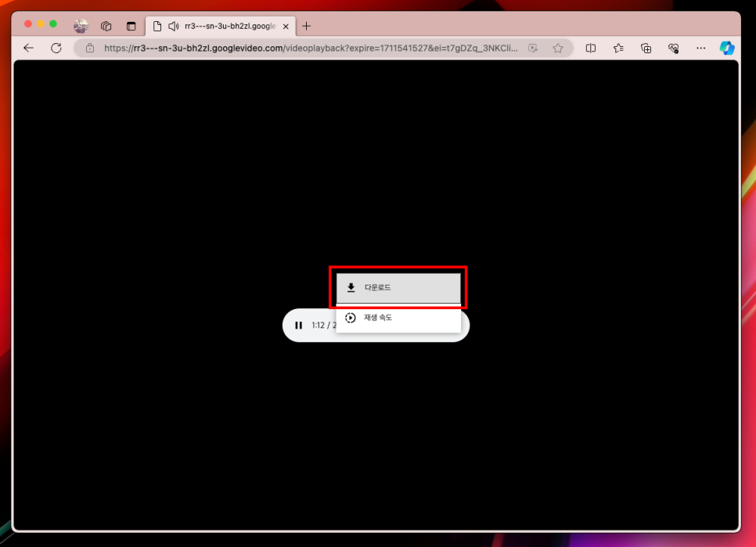
Task: Open the profile avatar icon in title bar
Action: tap(81, 26)
